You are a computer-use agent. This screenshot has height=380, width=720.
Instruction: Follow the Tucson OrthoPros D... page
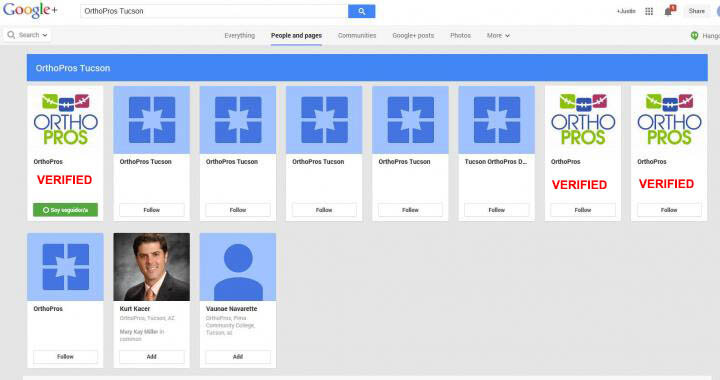click(496, 210)
